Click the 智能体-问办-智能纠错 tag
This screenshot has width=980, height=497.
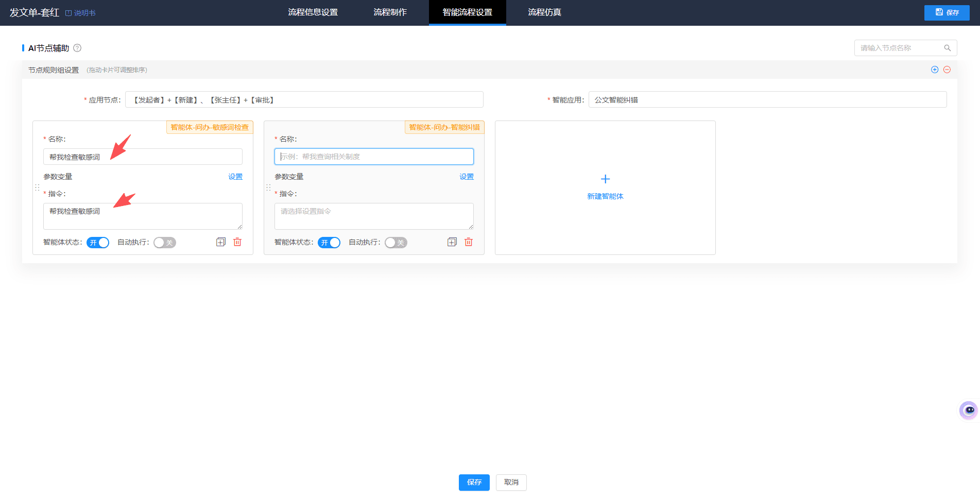pos(444,127)
